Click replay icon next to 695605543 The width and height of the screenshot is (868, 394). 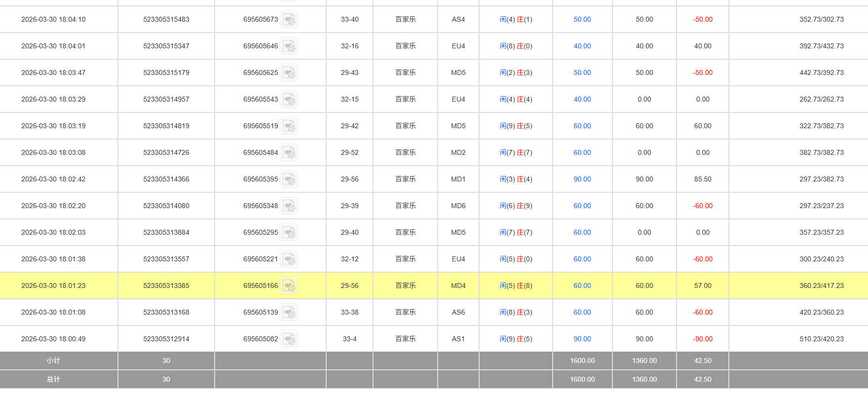(x=289, y=100)
